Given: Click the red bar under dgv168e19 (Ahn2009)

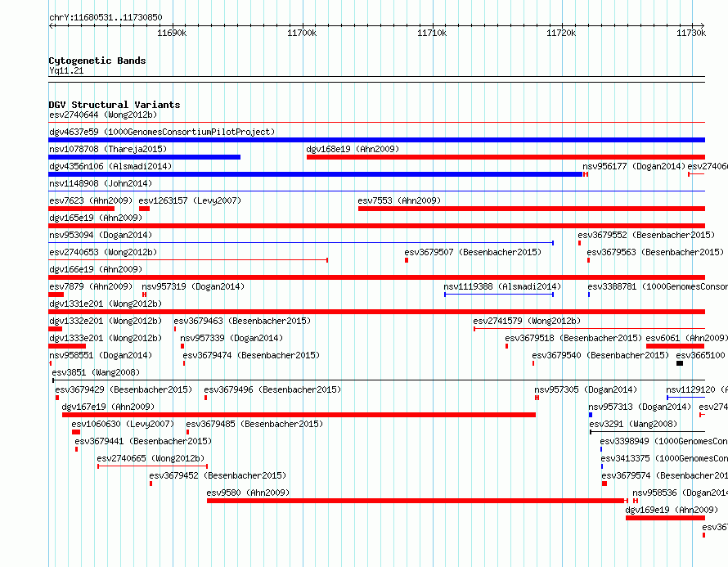Looking at the screenshot, I should click(506, 157).
